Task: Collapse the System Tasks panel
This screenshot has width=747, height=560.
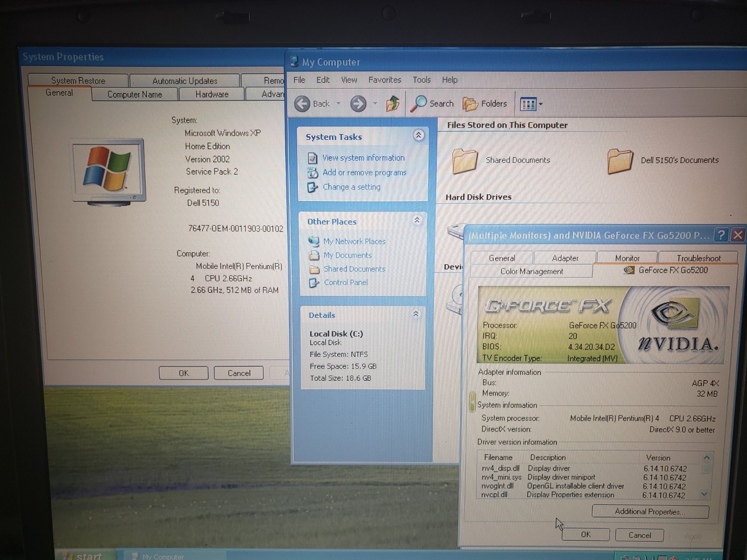Action: point(419,135)
